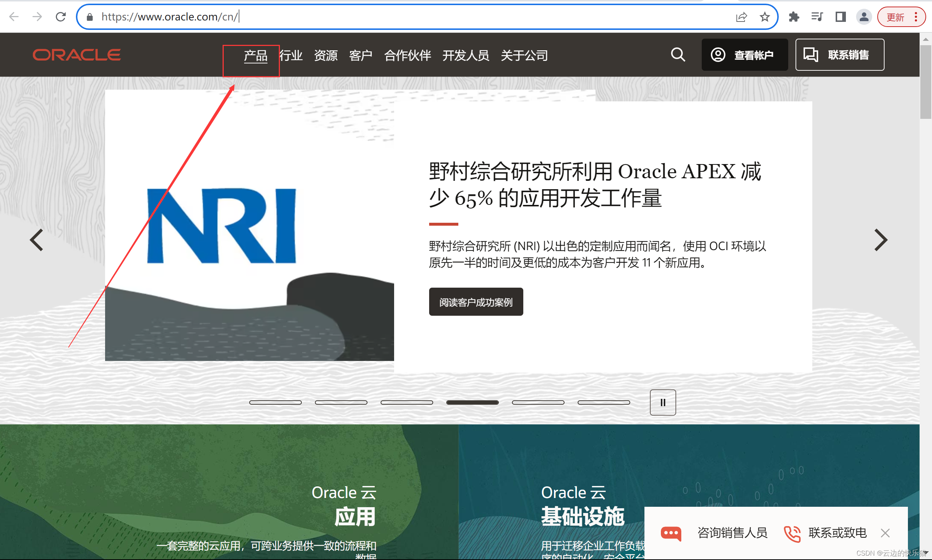Go to previous carousel slide with left chevron

click(x=36, y=240)
